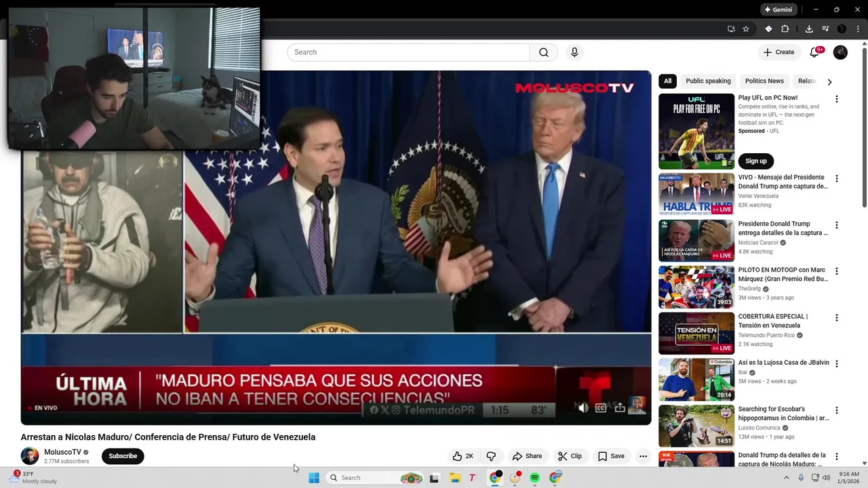Image resolution: width=868 pixels, height=488 pixels.
Task: Open Task View on taskbar
Action: (x=435, y=478)
